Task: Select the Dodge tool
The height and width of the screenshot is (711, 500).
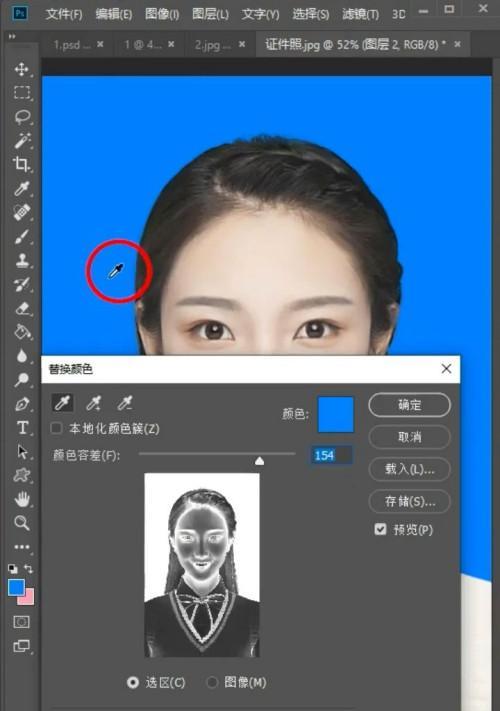Action: coord(21,380)
